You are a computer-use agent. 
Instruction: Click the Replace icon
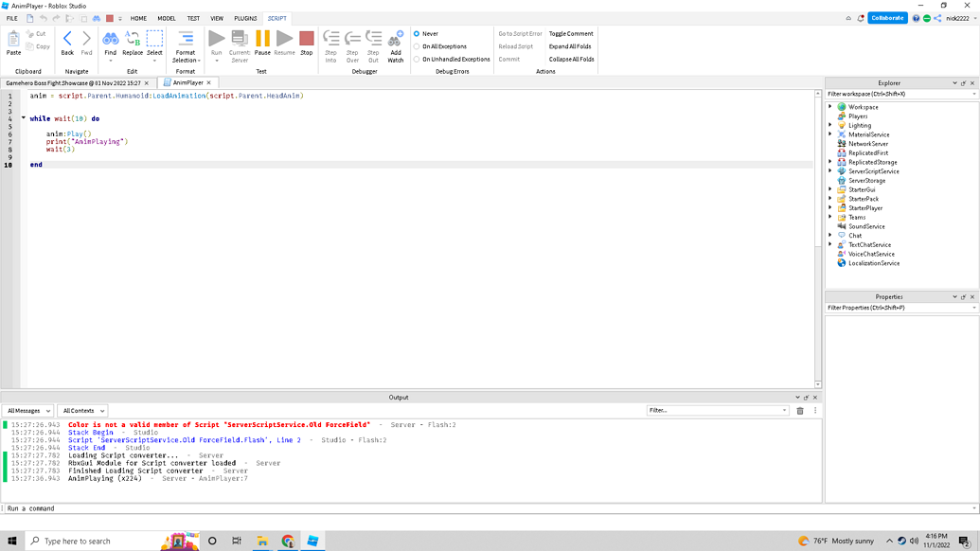click(134, 40)
